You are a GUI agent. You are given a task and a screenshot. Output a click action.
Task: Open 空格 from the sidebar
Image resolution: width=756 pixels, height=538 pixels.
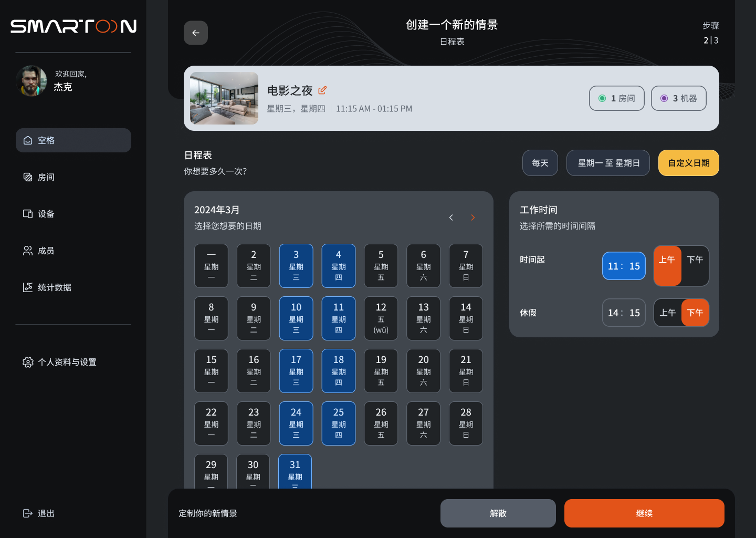pyautogui.click(x=73, y=140)
